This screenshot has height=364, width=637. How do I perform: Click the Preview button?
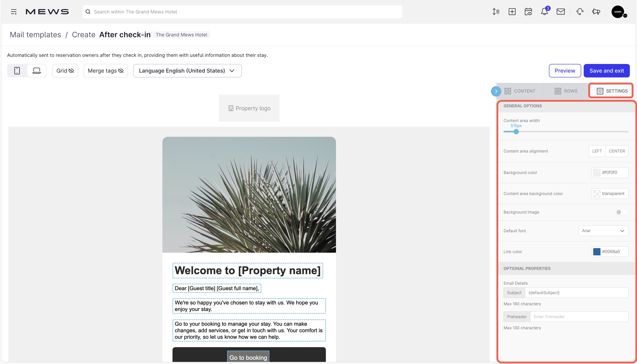tap(565, 71)
